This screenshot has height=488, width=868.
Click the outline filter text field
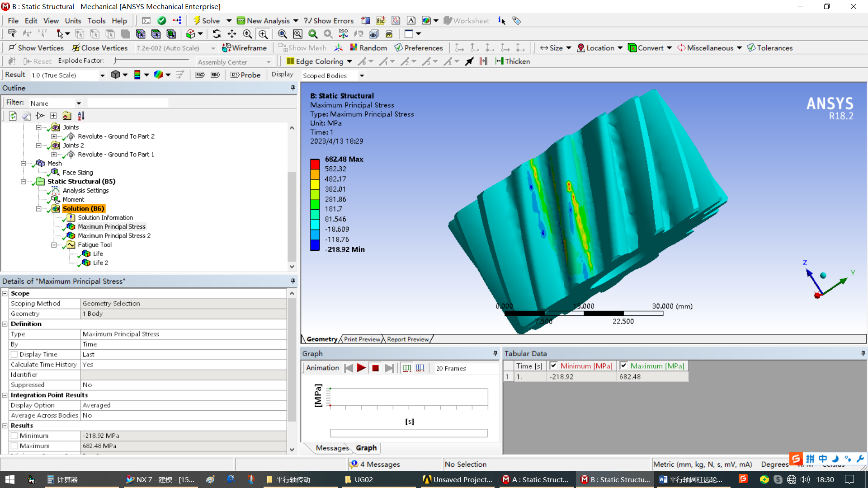click(x=128, y=103)
